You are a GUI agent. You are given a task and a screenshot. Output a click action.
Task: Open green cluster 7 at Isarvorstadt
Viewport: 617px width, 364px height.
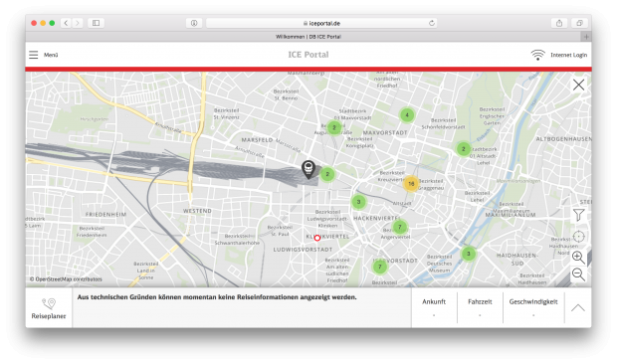[x=380, y=267]
